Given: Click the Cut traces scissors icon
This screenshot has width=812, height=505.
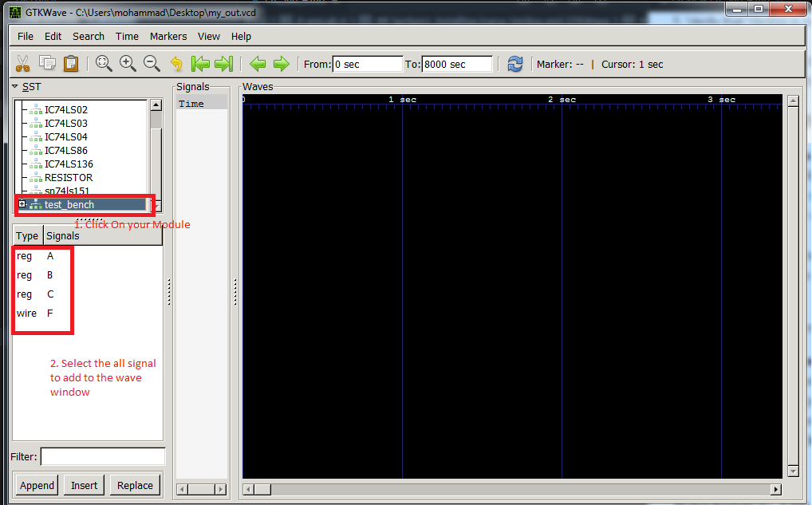Looking at the screenshot, I should (22, 64).
